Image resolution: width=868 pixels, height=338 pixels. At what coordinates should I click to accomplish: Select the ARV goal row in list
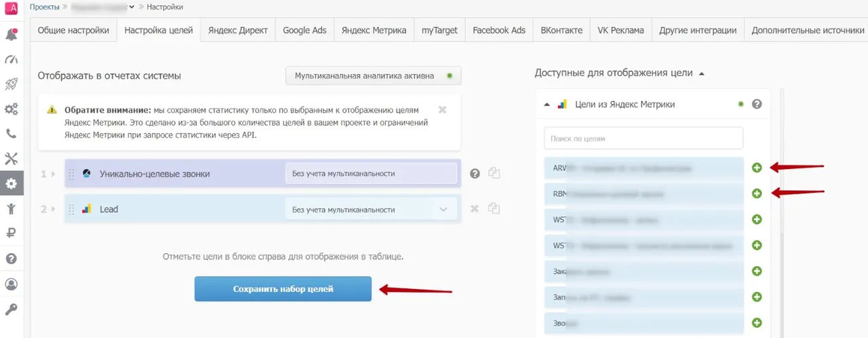click(x=644, y=168)
